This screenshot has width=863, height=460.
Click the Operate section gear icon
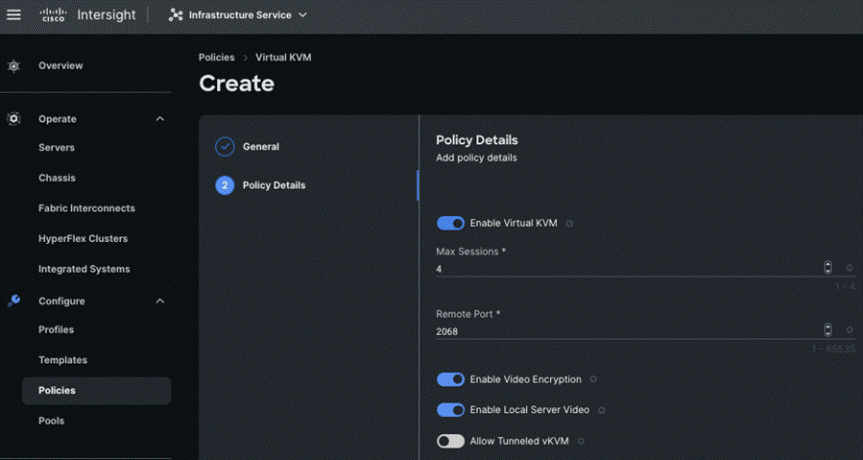(14, 119)
